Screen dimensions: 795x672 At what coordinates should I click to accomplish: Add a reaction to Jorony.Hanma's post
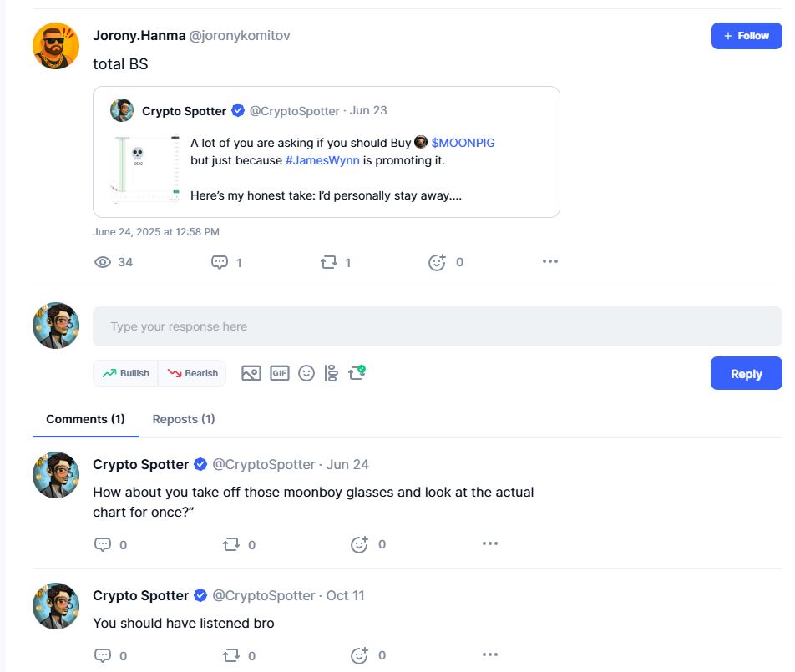coord(437,262)
